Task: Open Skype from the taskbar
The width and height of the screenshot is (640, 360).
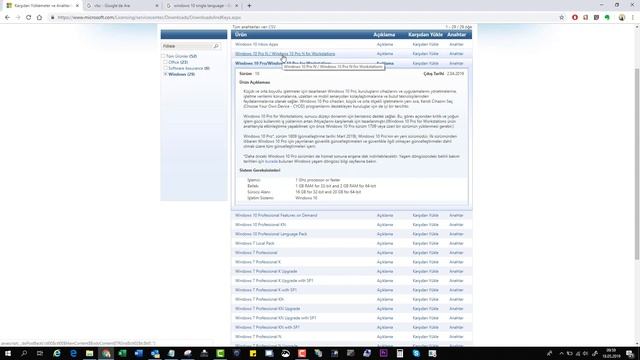Action: 416,353
